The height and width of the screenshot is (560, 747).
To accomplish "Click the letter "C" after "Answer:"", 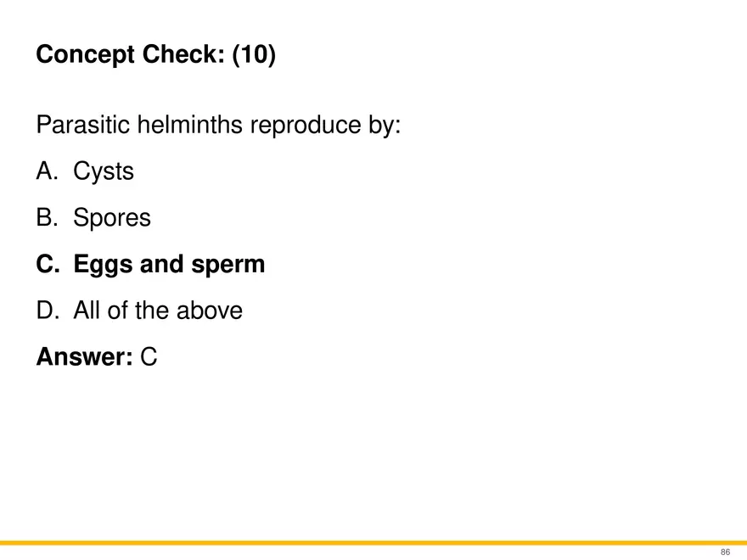I will [149, 357].
